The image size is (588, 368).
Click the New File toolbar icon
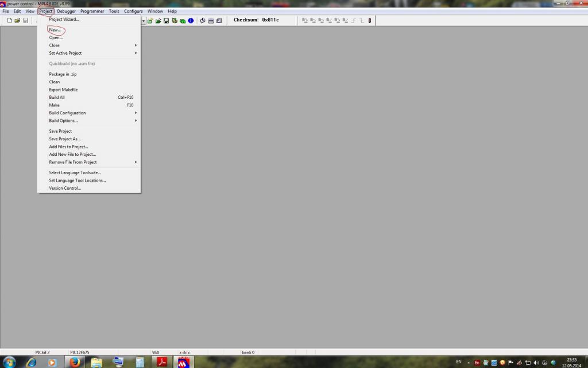10,20
